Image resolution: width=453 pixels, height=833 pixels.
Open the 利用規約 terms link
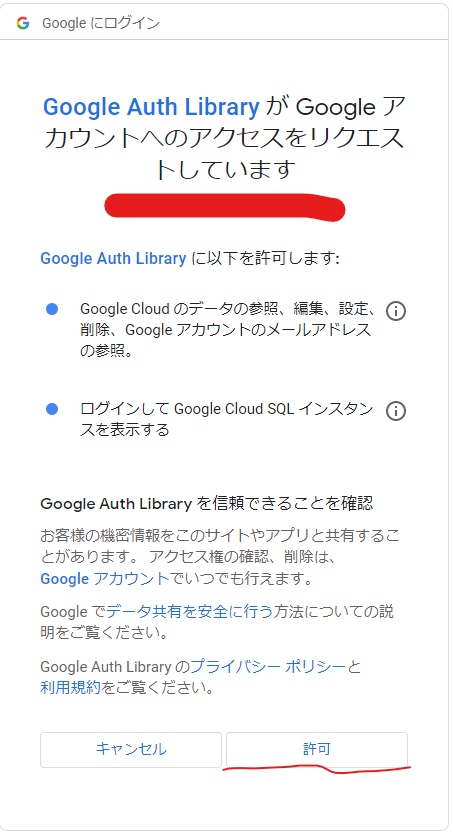click(x=70, y=688)
